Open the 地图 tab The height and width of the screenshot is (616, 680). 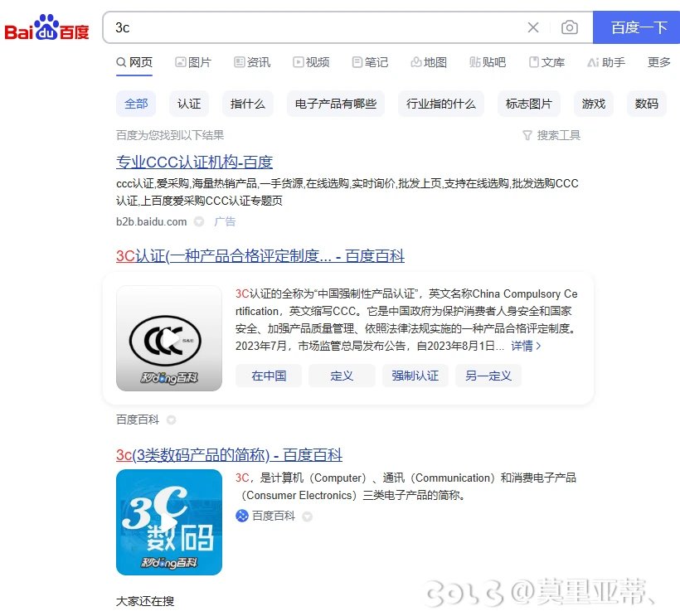(429, 62)
